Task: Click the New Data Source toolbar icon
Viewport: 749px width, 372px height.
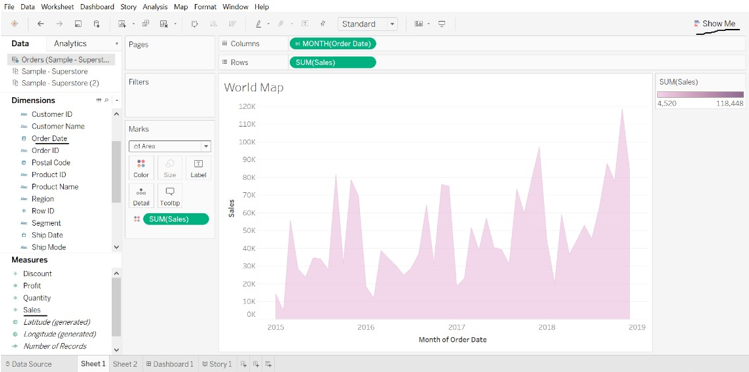Action: point(96,24)
